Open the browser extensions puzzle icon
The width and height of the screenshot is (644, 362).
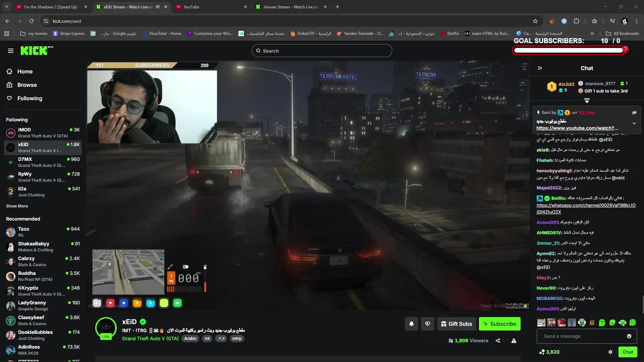pyautogui.click(x=577, y=21)
